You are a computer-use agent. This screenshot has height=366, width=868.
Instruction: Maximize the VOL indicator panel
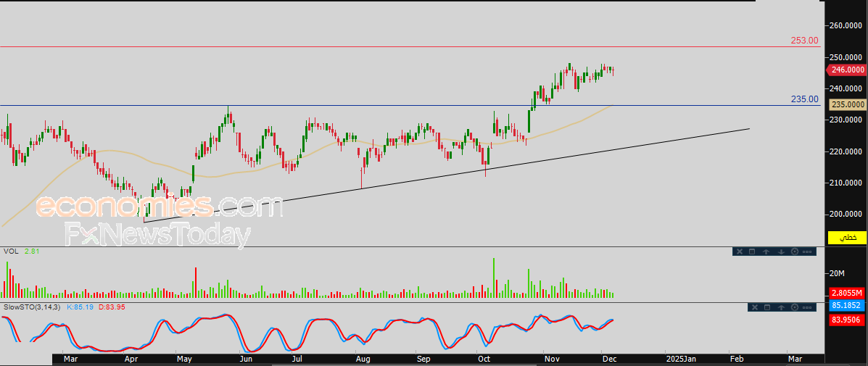(x=752, y=251)
